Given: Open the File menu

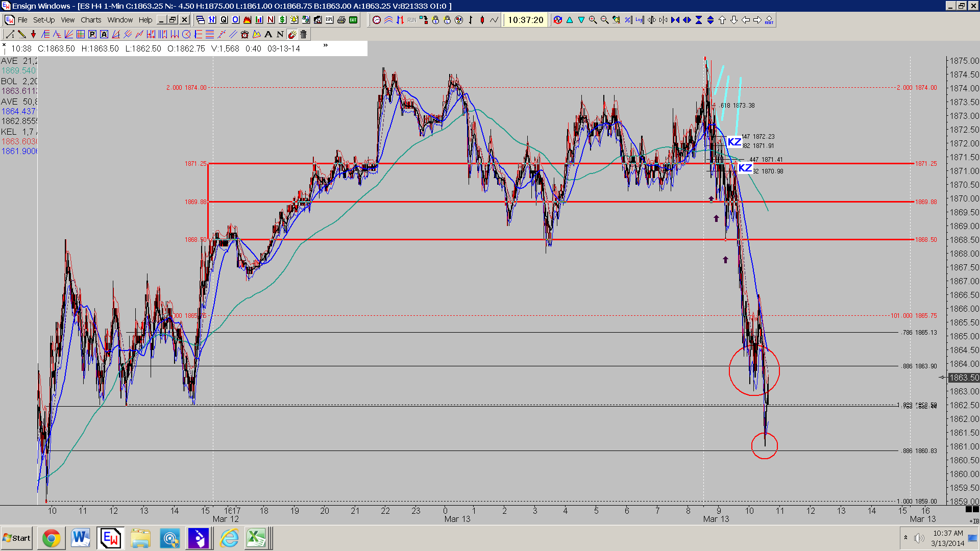Looking at the screenshot, I should (x=22, y=20).
